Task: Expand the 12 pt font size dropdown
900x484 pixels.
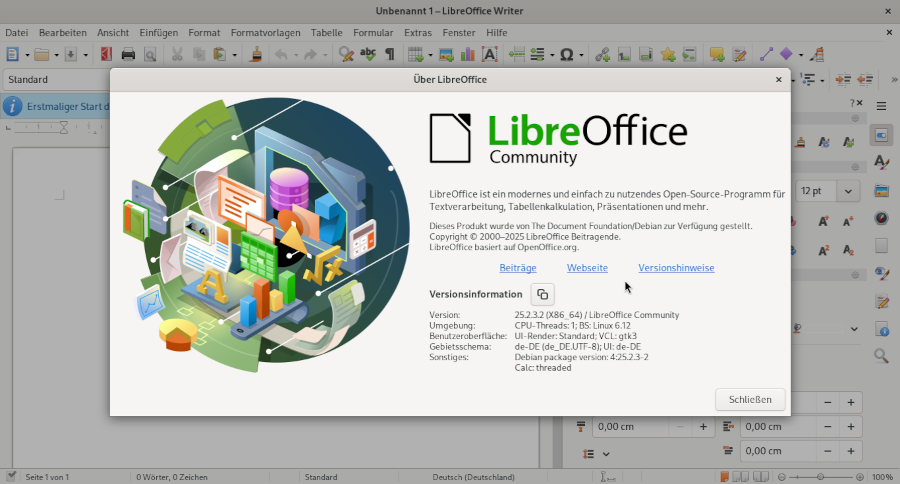Action: [848, 191]
